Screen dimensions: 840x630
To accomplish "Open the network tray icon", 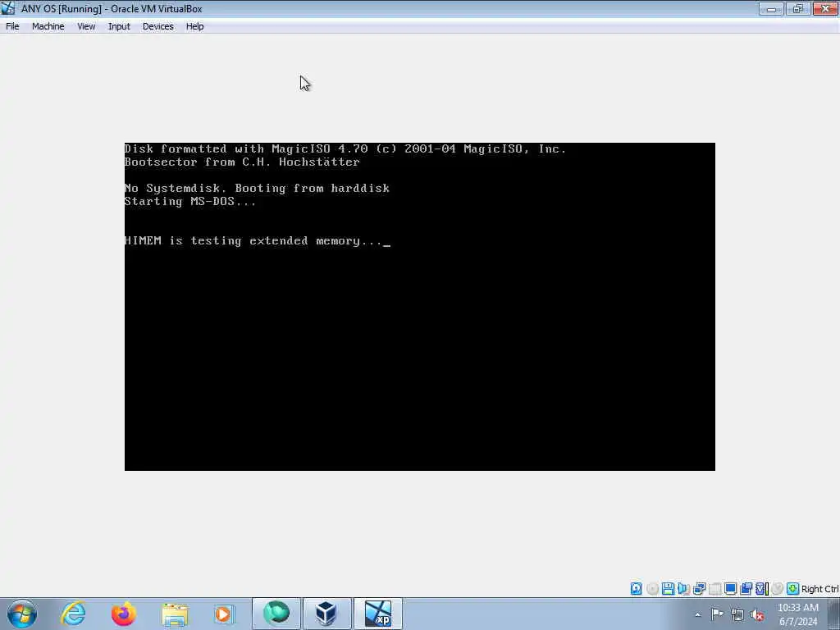I will coord(737,614).
